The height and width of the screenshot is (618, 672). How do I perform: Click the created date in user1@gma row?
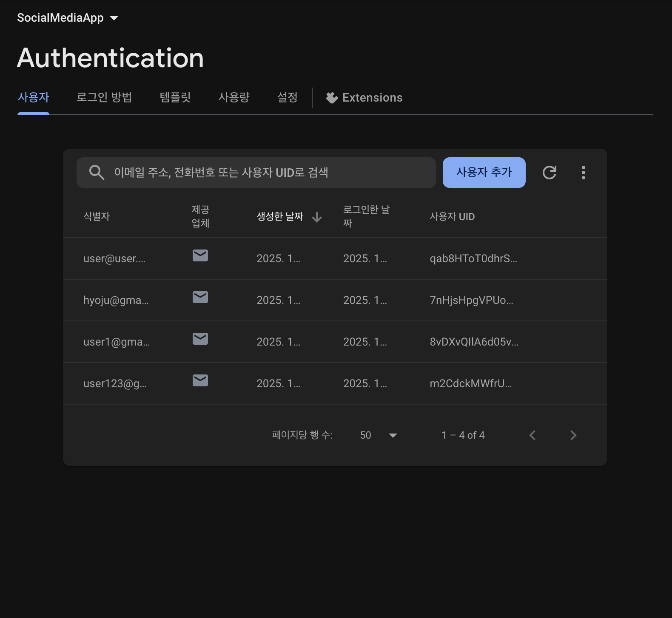(279, 342)
